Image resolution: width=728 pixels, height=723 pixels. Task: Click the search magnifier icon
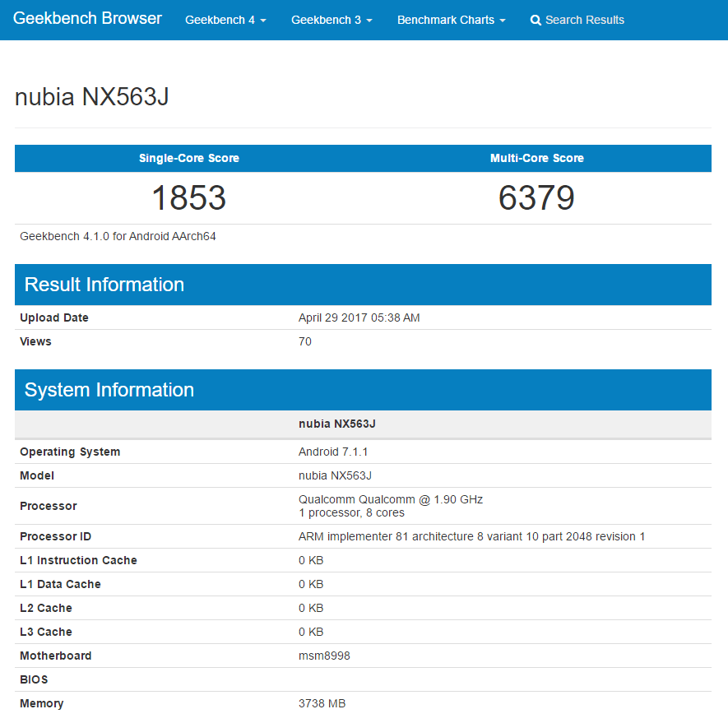536,21
